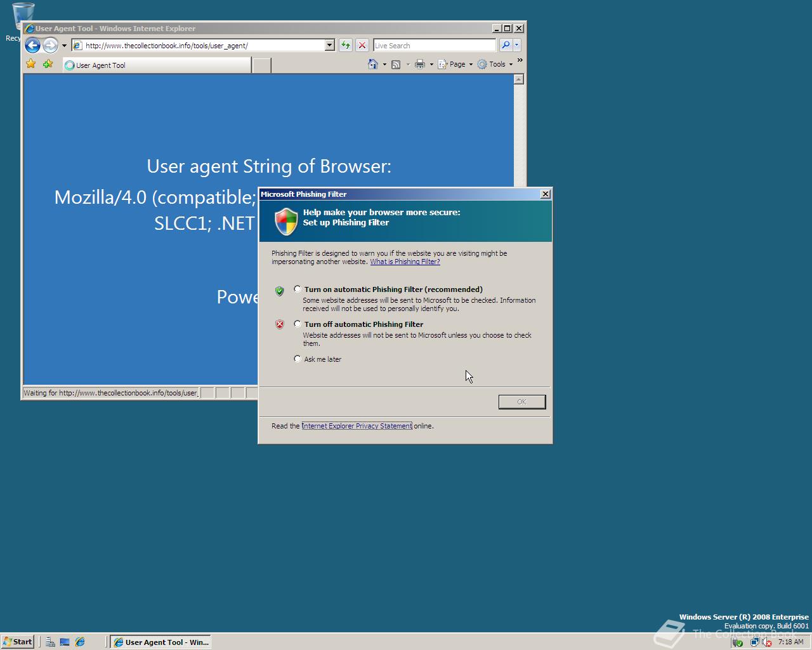This screenshot has width=812, height=650.
Task: Go to home page with house icon
Action: pos(373,64)
